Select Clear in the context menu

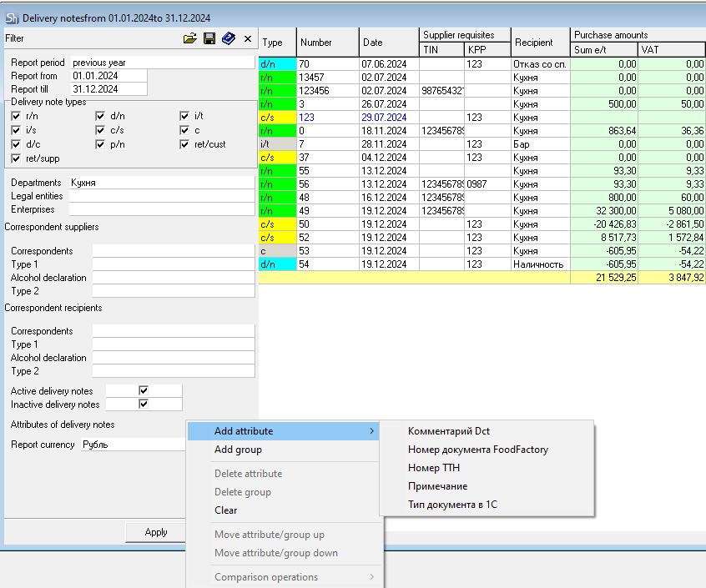(x=225, y=510)
